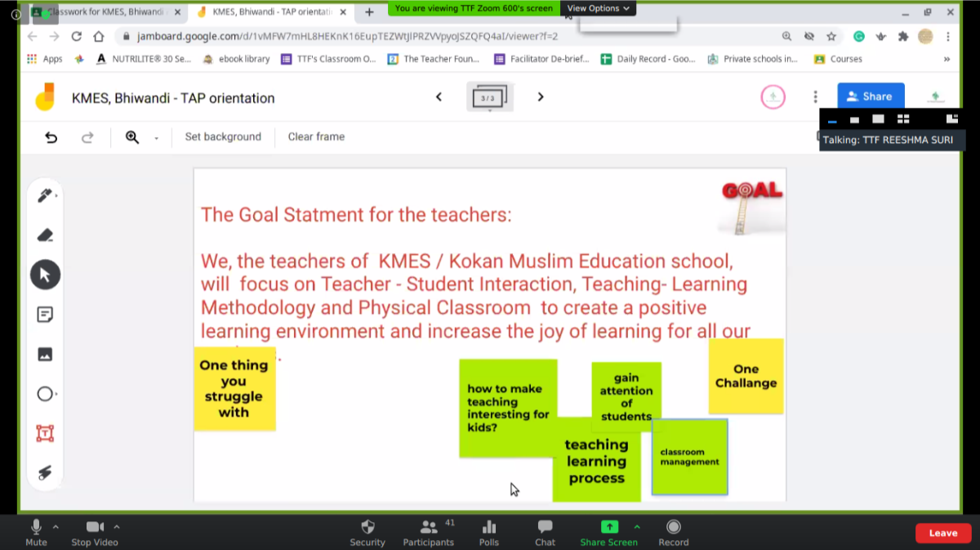
Task: Click the Clear frame button
Action: click(x=316, y=136)
